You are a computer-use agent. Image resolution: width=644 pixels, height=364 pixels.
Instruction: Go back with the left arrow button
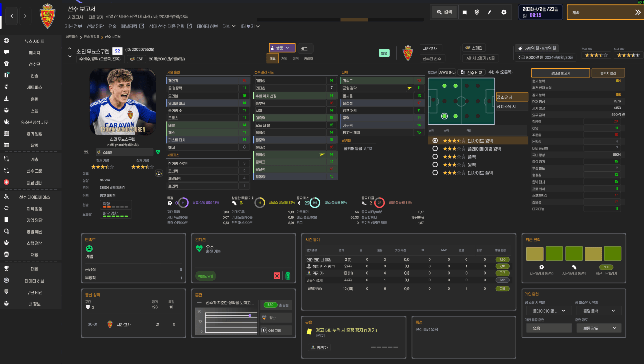coord(12,16)
